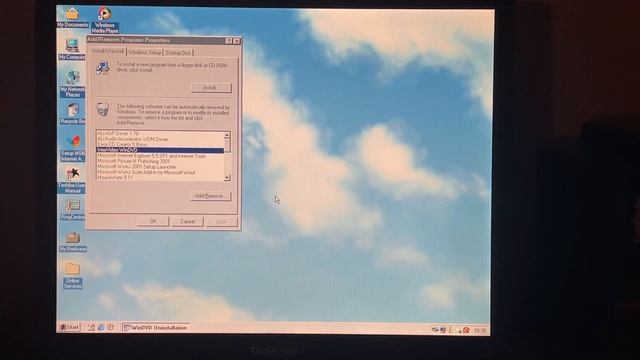Select Microsoft Picture It! Publishing 2001 entry

click(160, 161)
